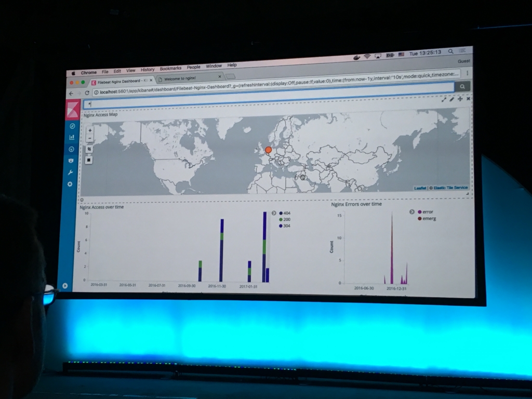Click the tallest bar in access chart

(264, 247)
